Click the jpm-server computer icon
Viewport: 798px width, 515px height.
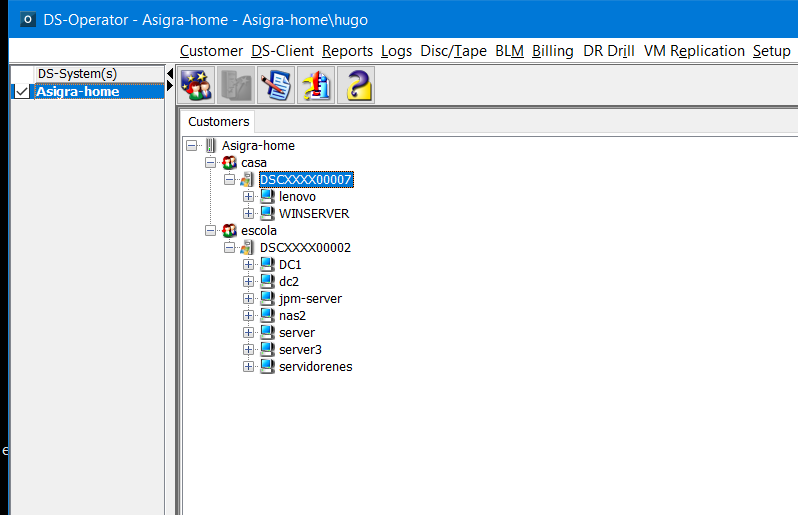click(x=267, y=299)
